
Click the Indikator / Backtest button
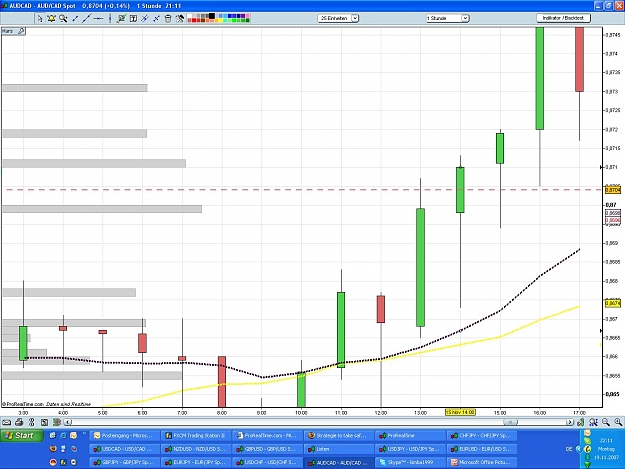point(563,18)
